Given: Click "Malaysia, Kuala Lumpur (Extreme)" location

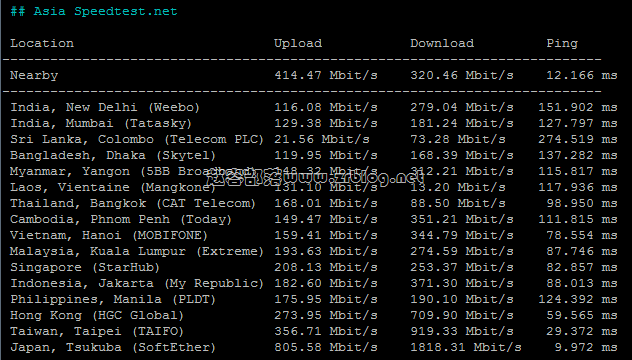Looking at the screenshot, I should pyautogui.click(x=137, y=252).
